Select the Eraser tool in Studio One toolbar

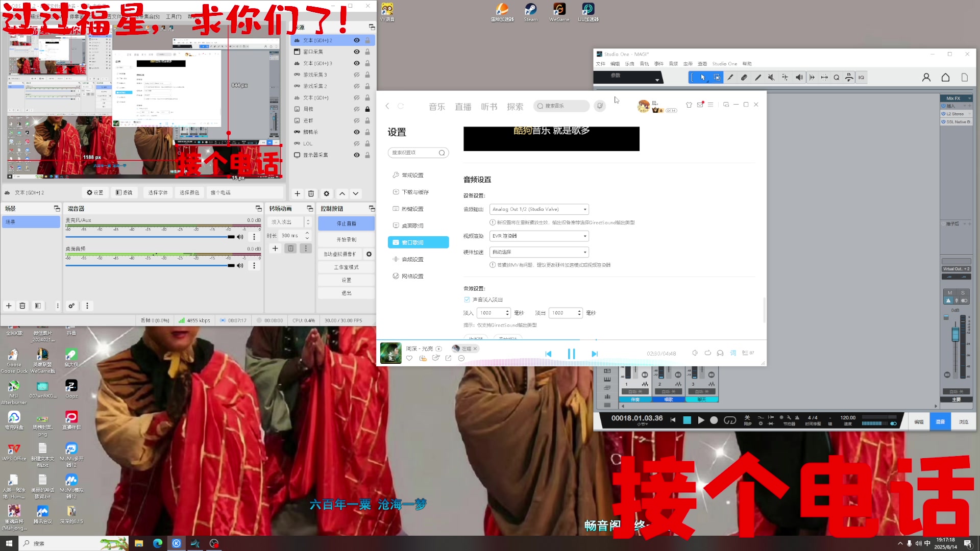coord(744,78)
